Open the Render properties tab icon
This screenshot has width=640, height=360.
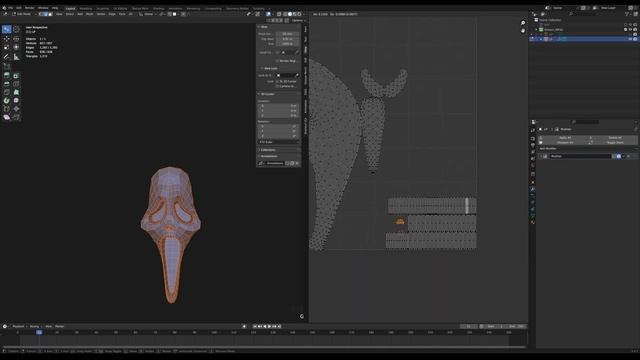(x=533, y=138)
